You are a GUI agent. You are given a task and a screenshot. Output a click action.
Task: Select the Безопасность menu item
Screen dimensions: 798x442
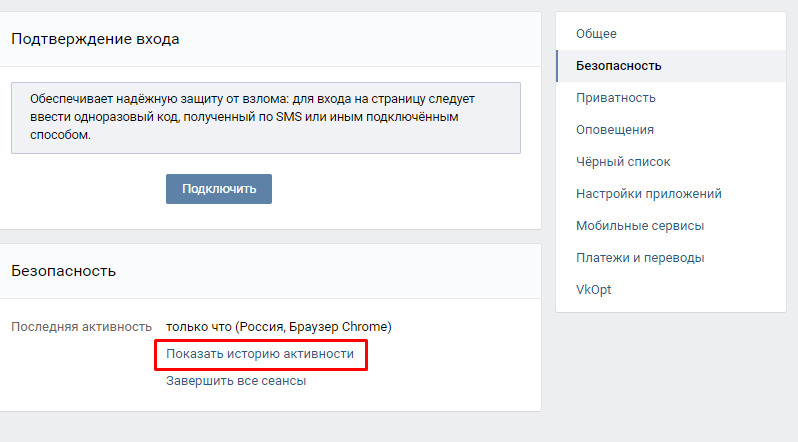[671, 66]
